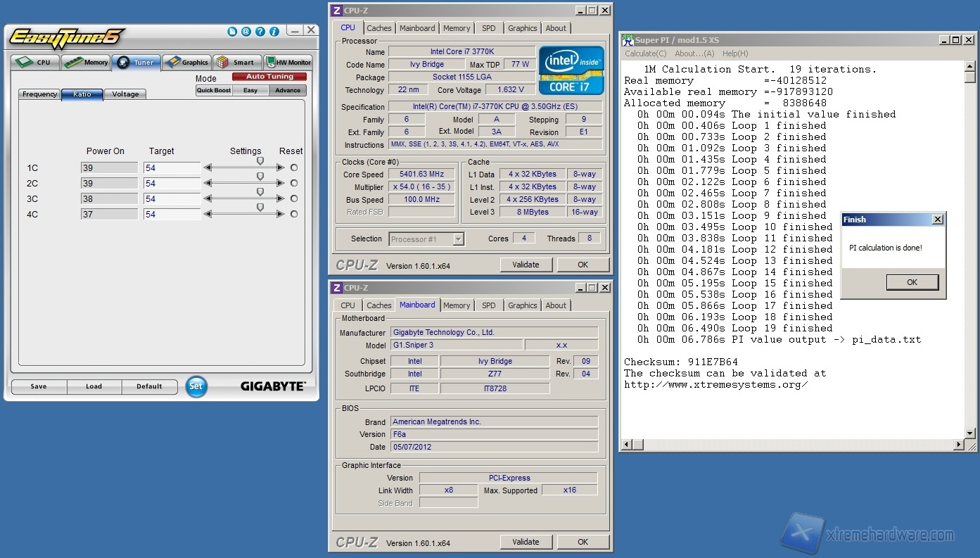Click the 1C Target ratio input field
Image resolution: width=980 pixels, height=558 pixels.
pos(172,168)
